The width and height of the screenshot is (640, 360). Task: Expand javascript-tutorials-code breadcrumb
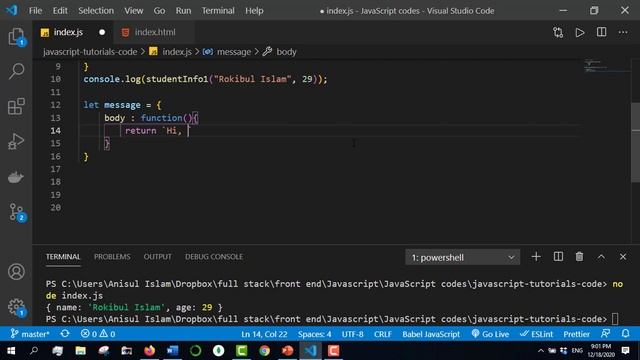[x=90, y=52]
